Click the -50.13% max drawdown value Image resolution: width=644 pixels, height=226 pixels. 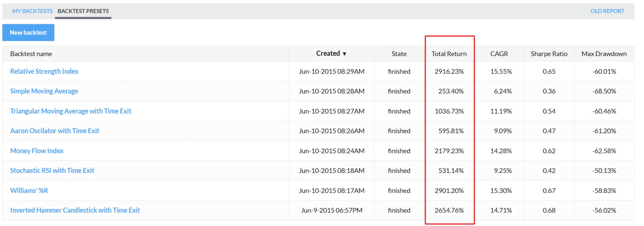coord(604,171)
